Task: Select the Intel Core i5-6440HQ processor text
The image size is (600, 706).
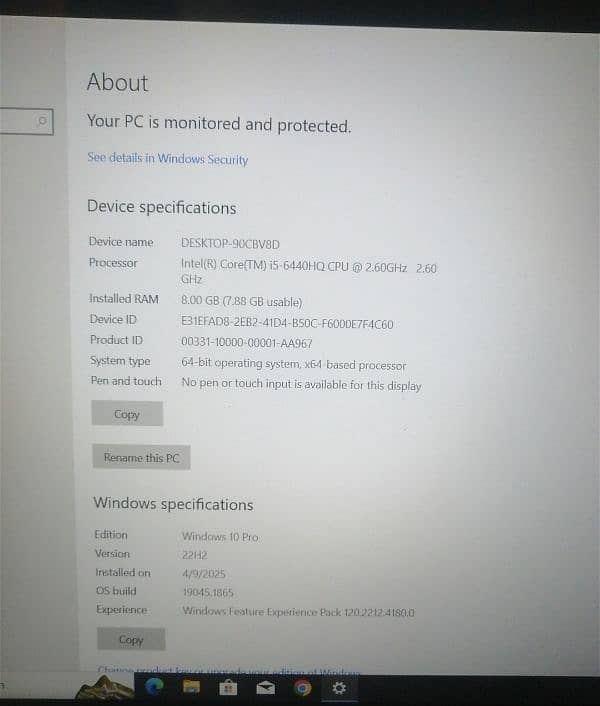Action: tap(309, 272)
